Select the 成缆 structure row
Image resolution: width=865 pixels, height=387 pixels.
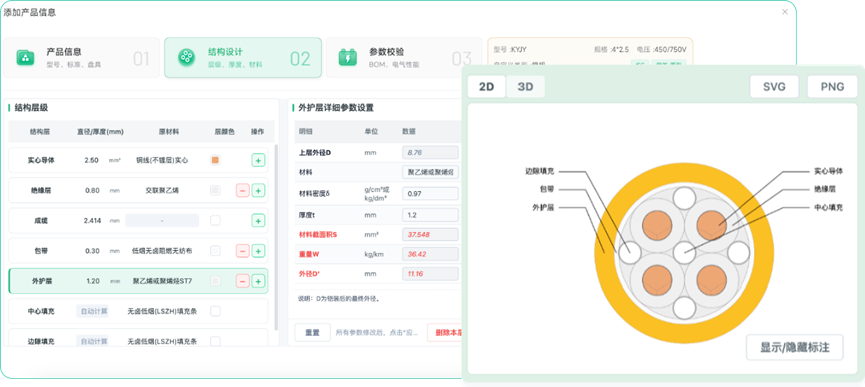click(x=138, y=221)
